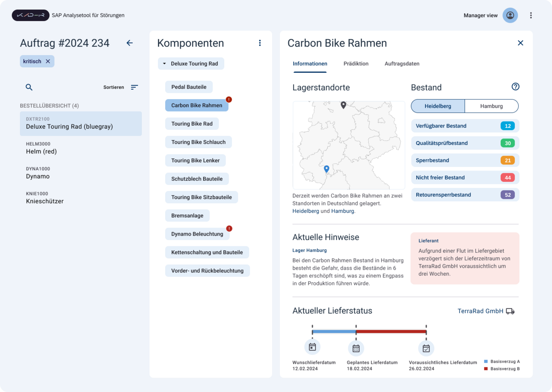The width and height of the screenshot is (552, 392).
Task: Remove the kritisch filter chip
Action: 48,61
